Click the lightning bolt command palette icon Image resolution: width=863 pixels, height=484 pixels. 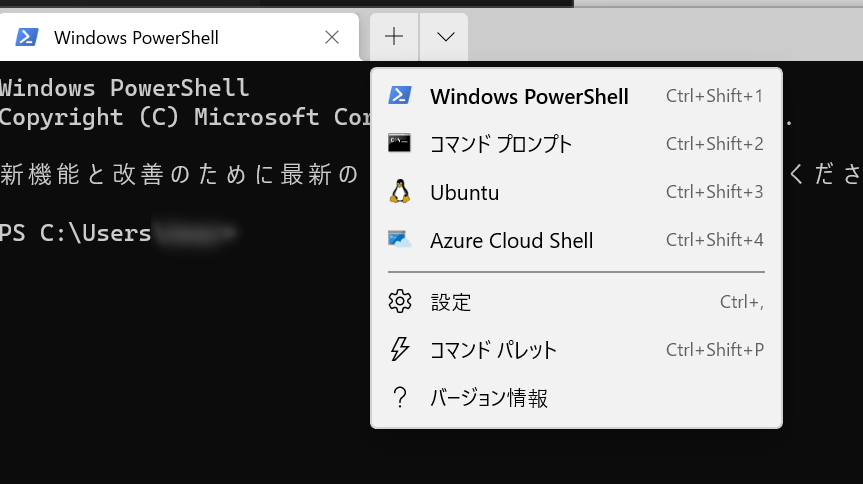(400, 350)
